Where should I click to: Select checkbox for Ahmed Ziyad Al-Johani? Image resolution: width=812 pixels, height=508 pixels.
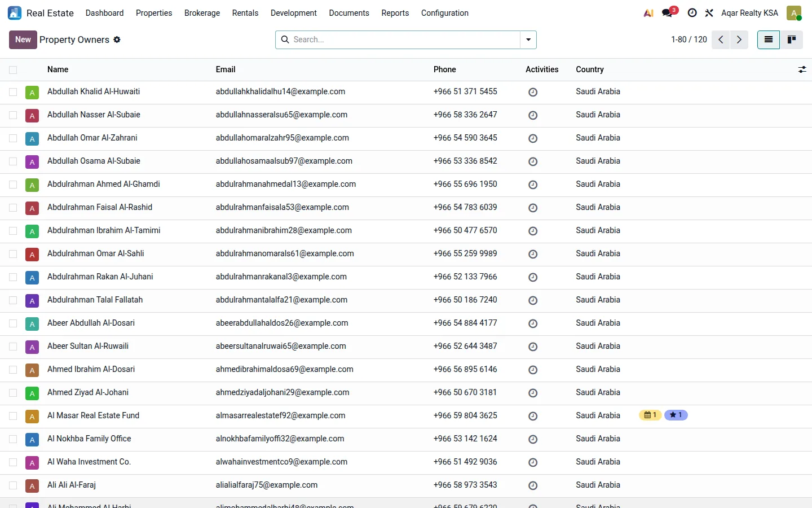point(13,393)
